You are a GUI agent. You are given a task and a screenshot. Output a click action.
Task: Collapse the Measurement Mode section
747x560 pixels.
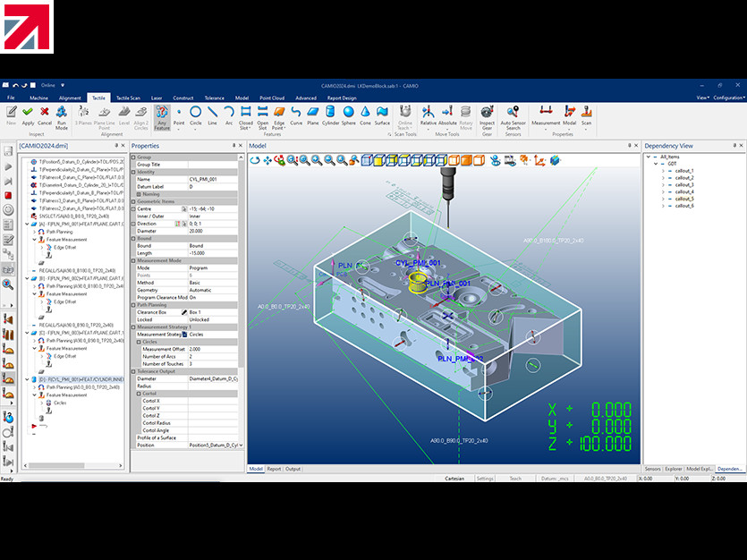[134, 260]
